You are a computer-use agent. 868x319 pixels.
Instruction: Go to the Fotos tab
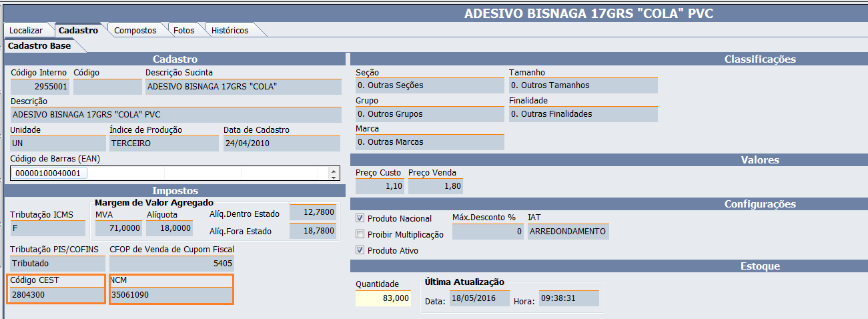(x=183, y=30)
